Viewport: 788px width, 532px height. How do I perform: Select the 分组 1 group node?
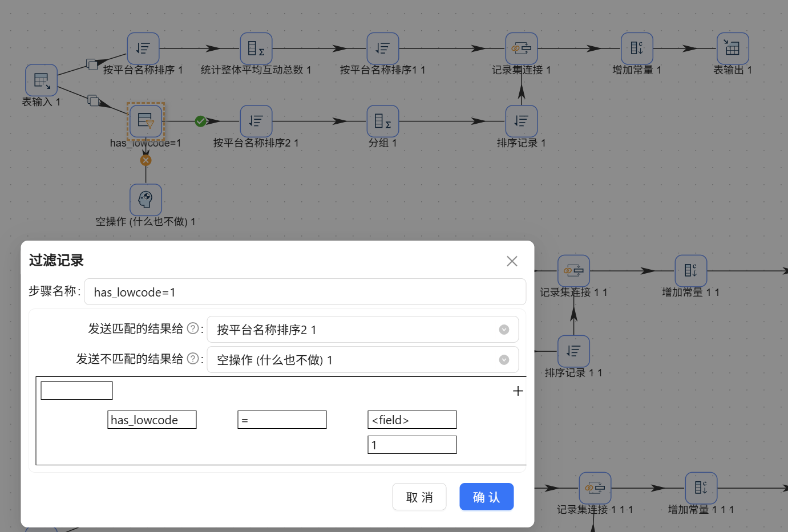(x=382, y=121)
